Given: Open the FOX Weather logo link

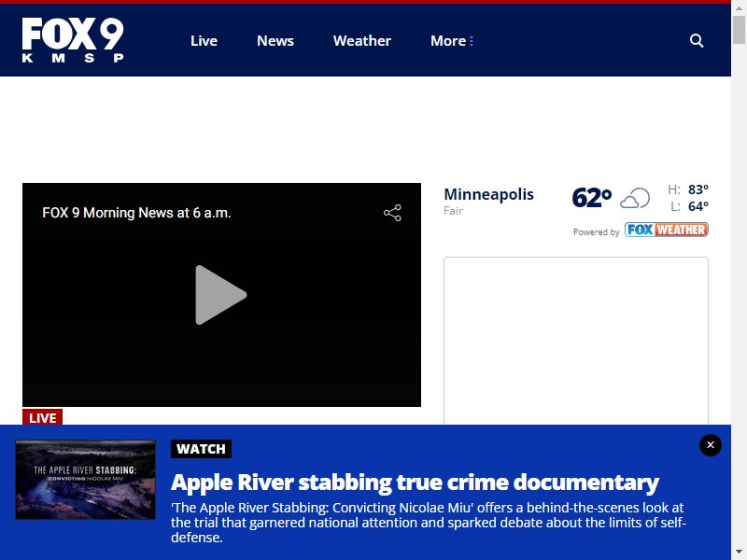Looking at the screenshot, I should click(667, 230).
